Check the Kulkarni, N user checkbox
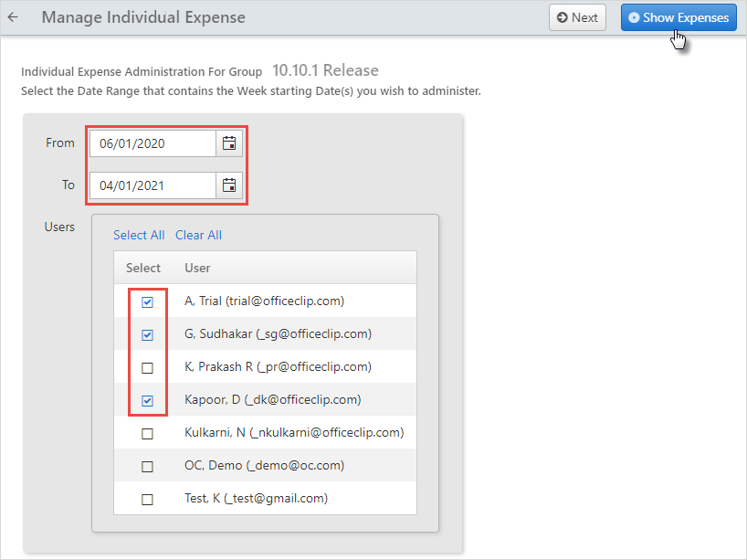 pyautogui.click(x=147, y=434)
